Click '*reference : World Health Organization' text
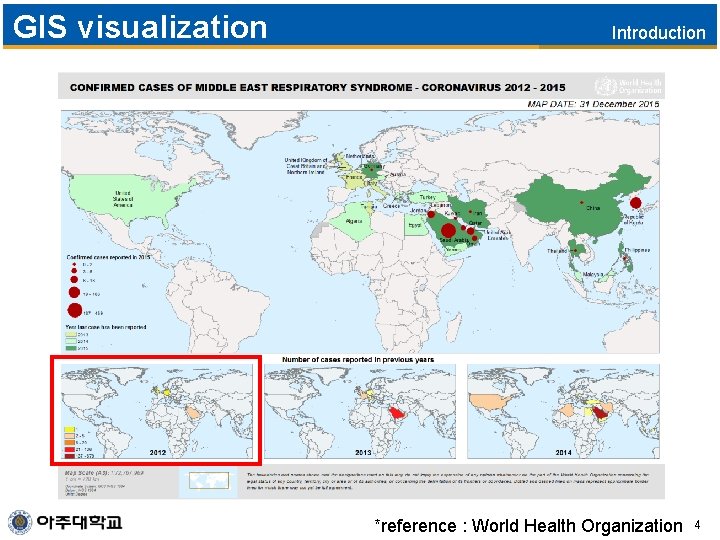 (528, 525)
